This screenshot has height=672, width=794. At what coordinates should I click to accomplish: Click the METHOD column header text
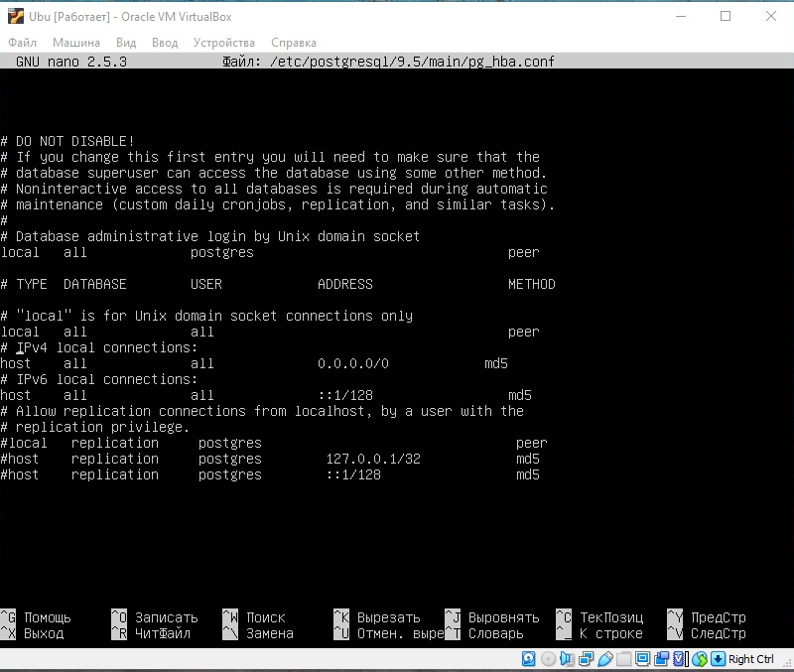click(532, 284)
